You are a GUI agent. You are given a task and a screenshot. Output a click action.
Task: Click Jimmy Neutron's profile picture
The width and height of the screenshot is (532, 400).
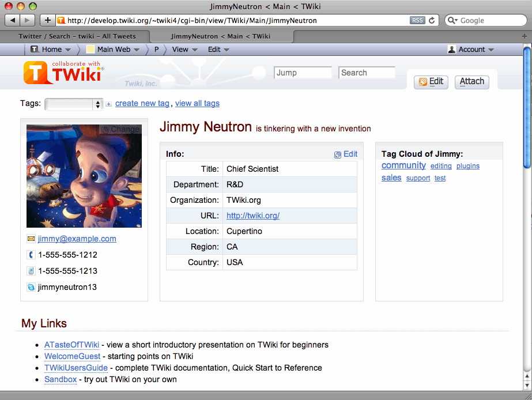click(84, 176)
